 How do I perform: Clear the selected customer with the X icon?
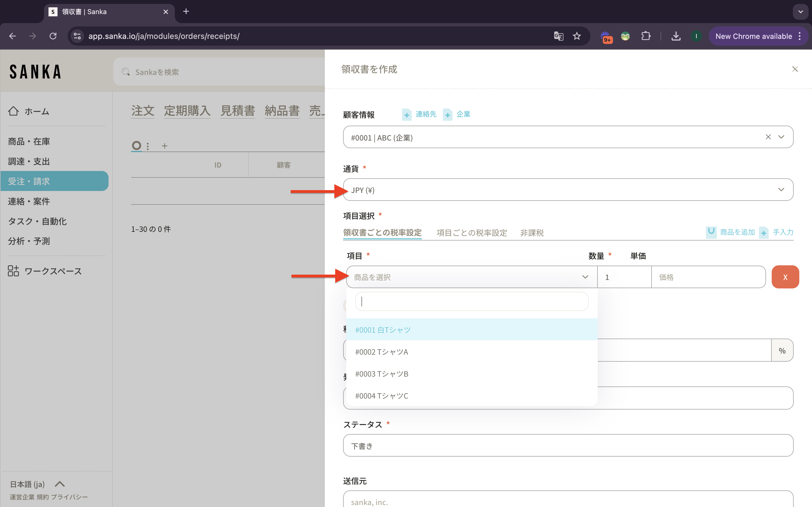768,137
